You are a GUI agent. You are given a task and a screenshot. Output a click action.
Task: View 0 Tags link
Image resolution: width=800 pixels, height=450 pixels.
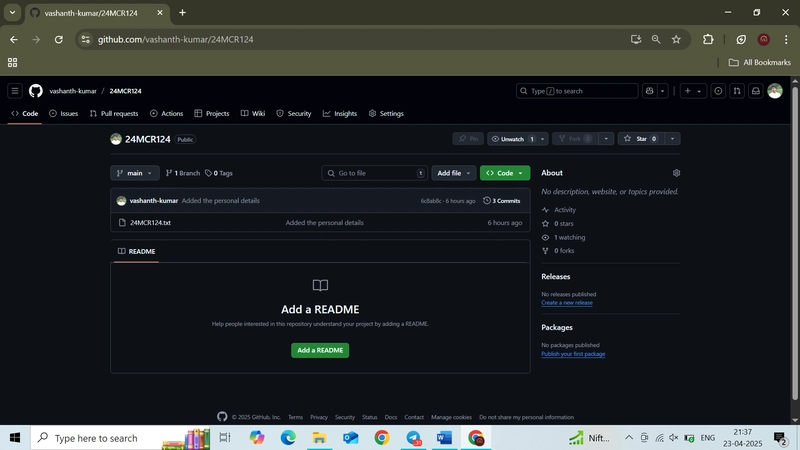coord(219,173)
